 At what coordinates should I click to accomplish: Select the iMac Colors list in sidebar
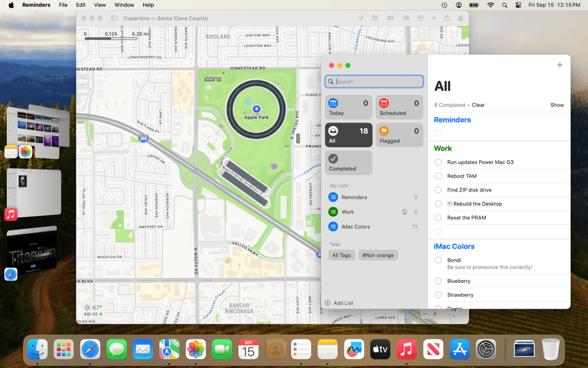(x=374, y=226)
